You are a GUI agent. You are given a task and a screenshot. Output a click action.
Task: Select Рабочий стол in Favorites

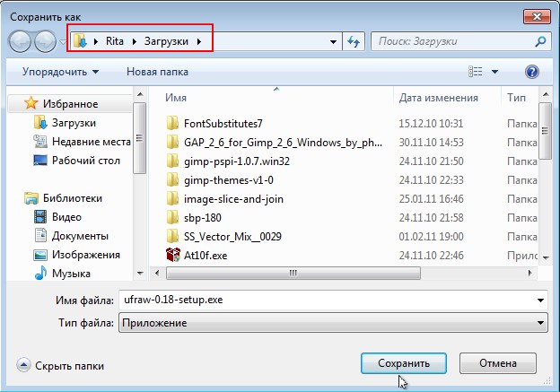pyautogui.click(x=85, y=160)
